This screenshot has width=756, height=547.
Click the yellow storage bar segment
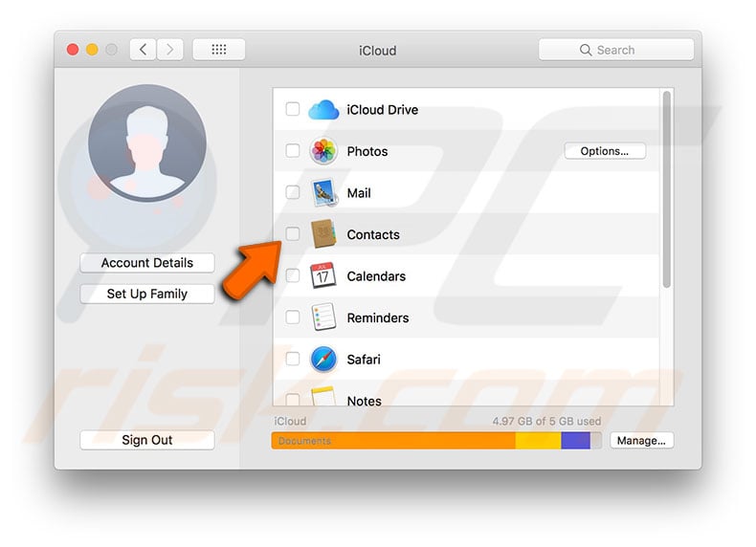click(538, 441)
